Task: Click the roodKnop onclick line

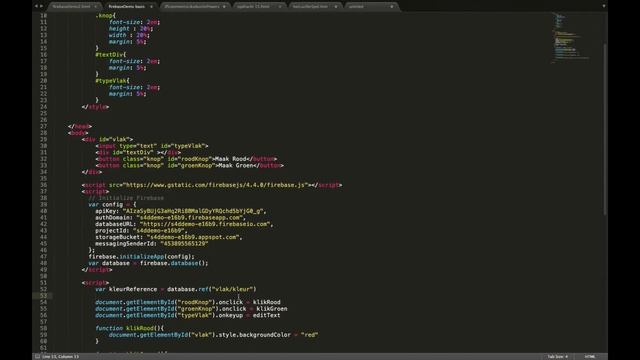Action: pyautogui.click(x=188, y=303)
